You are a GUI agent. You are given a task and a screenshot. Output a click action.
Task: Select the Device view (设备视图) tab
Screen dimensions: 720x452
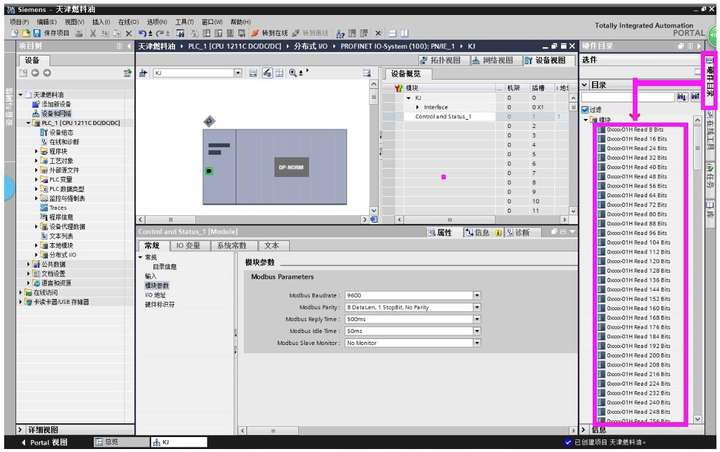click(x=546, y=60)
